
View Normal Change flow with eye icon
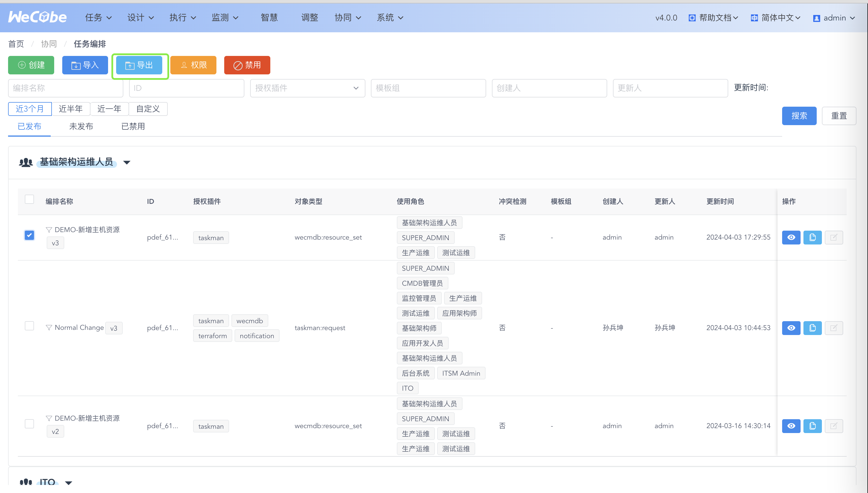[x=791, y=328]
